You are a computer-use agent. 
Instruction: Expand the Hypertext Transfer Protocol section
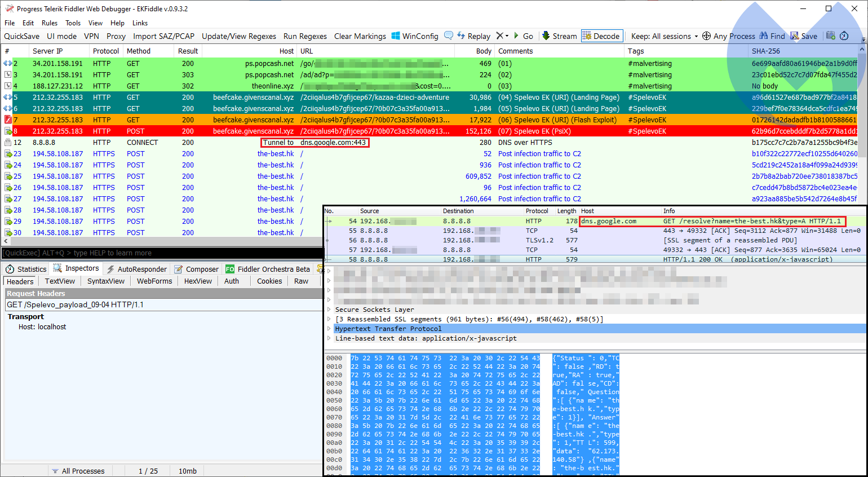329,329
